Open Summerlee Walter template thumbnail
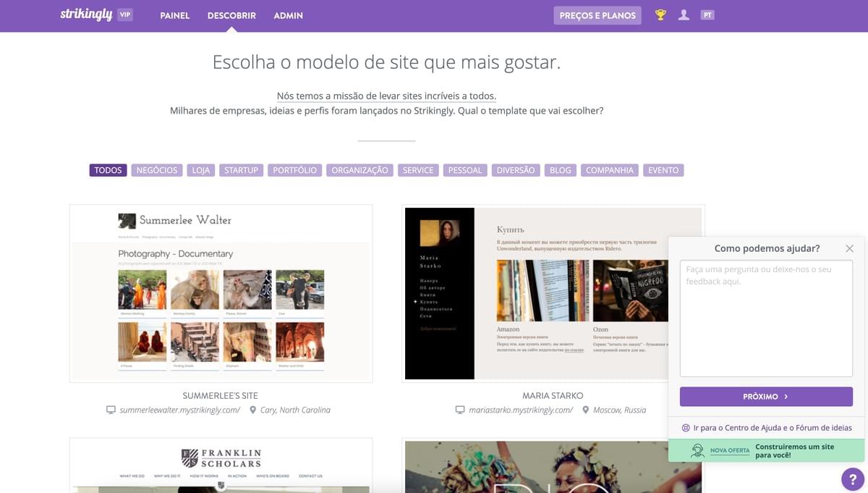Image resolution: width=868 pixels, height=493 pixels. (221, 293)
